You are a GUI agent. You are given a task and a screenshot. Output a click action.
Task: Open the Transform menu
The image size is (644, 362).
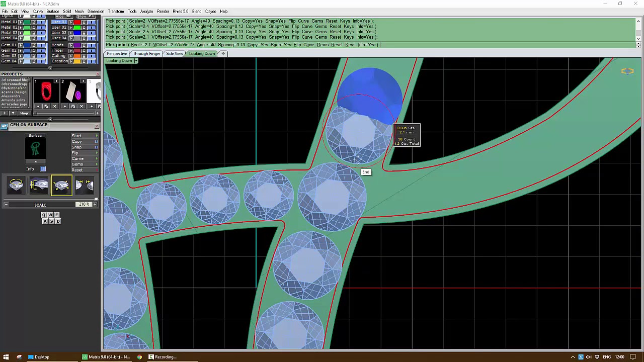click(116, 11)
